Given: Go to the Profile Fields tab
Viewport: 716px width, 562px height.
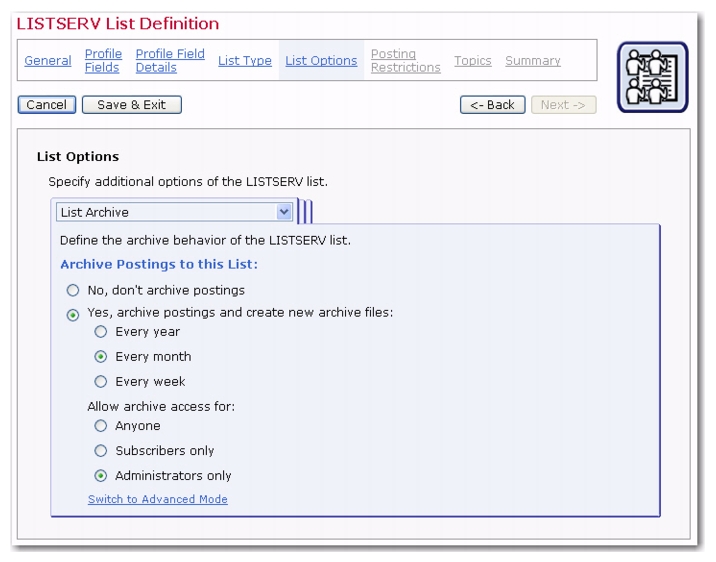Looking at the screenshot, I should [103, 61].
